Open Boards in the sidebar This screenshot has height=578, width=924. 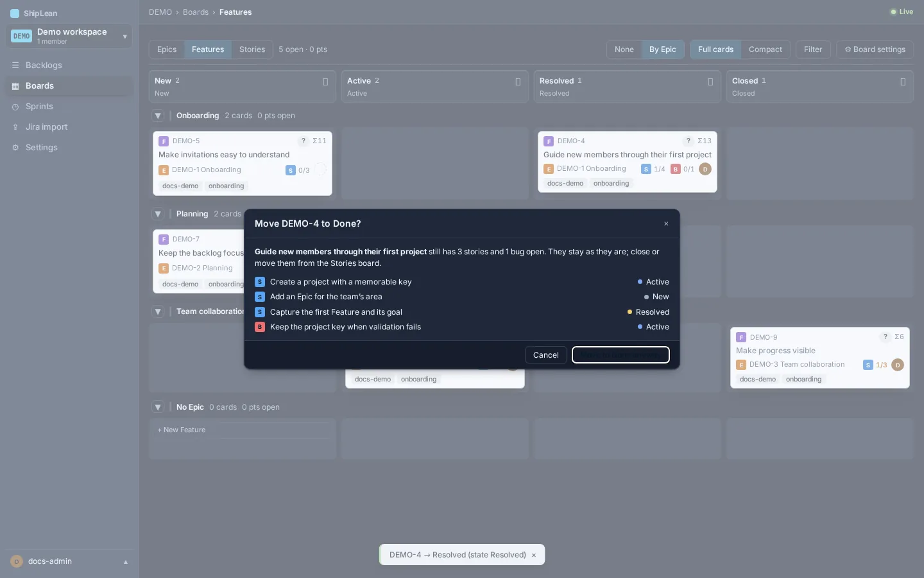click(x=69, y=86)
